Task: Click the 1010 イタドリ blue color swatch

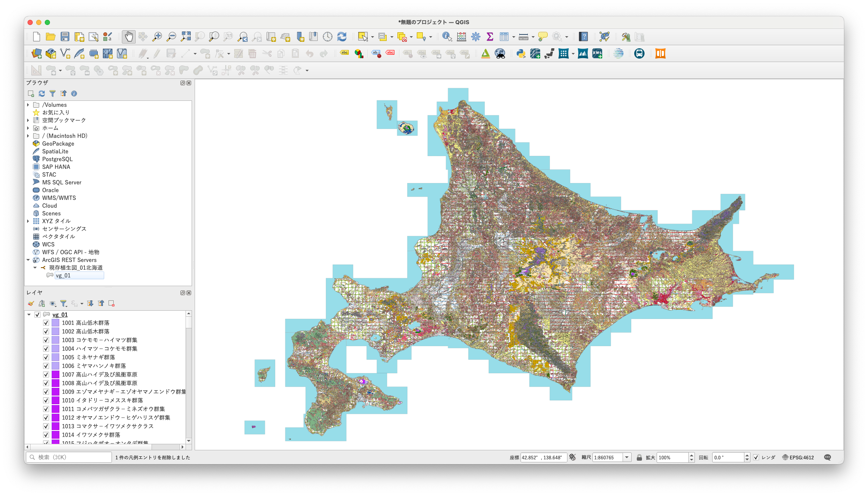Action: pos(56,400)
